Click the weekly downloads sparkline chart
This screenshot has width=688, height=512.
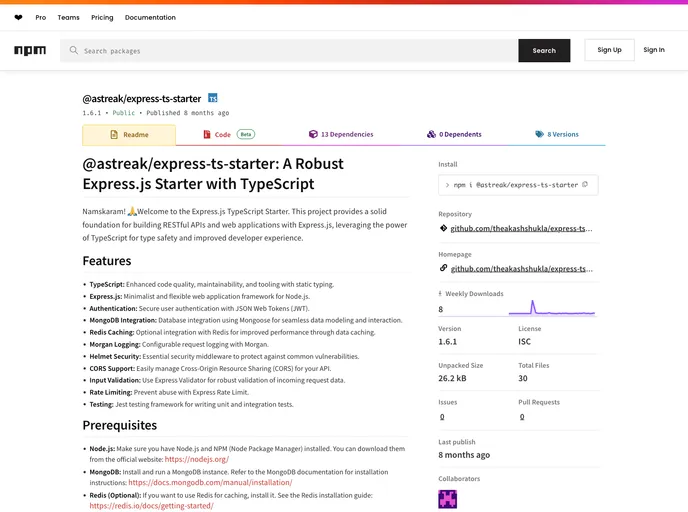(x=552, y=308)
